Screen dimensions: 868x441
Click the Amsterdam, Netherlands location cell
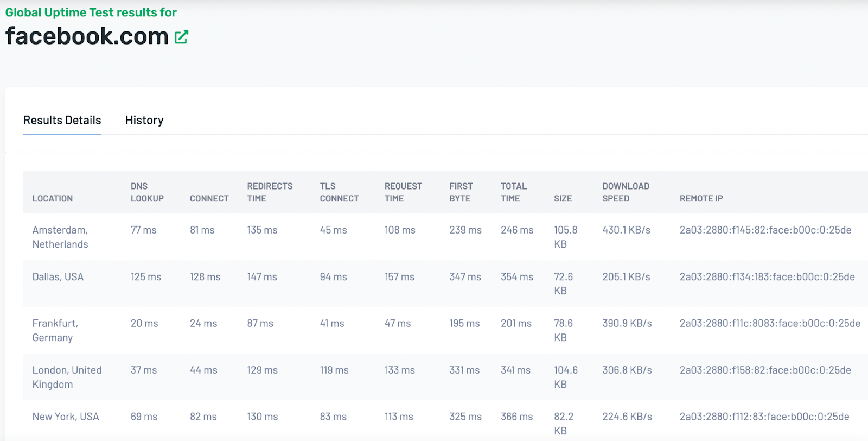click(x=60, y=237)
